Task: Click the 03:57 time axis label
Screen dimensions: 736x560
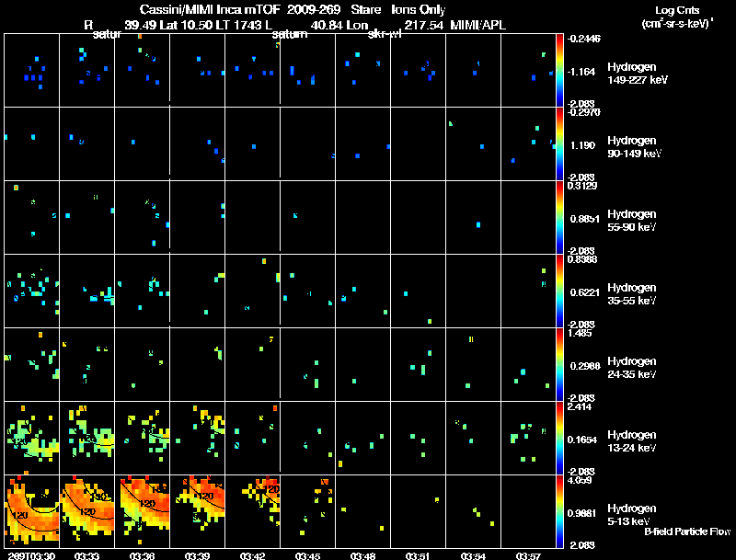Action: (x=528, y=556)
